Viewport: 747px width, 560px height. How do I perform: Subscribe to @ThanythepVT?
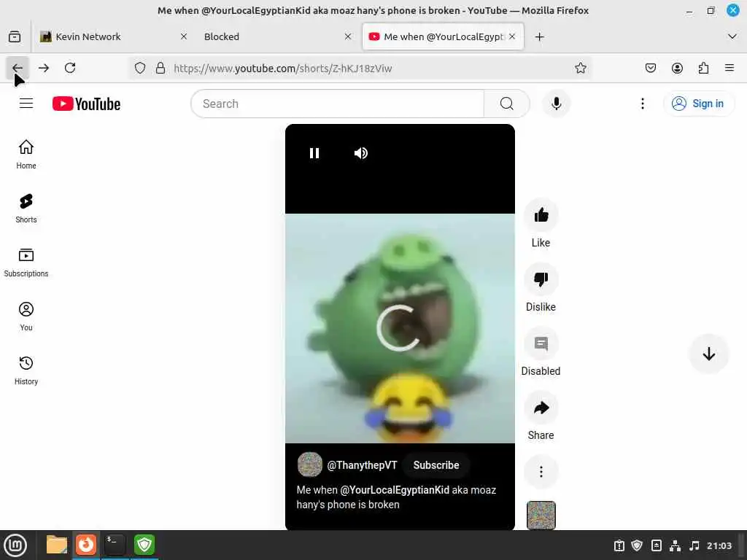point(436,465)
